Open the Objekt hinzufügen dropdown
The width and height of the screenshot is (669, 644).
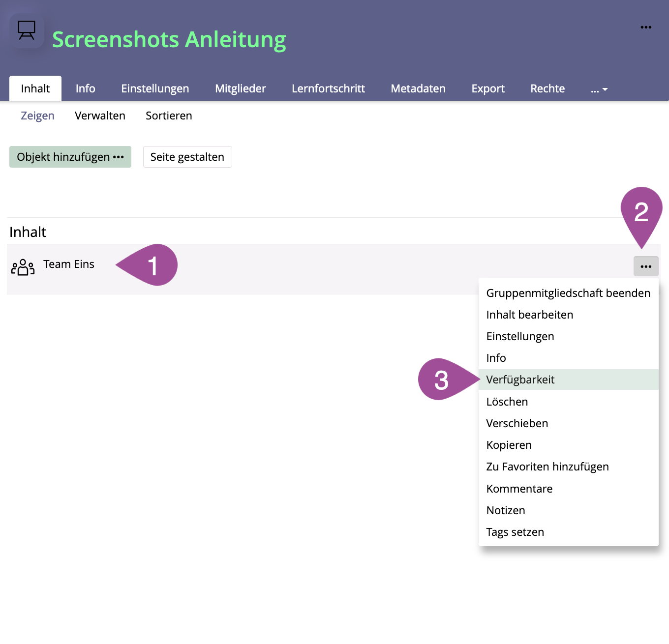[70, 157]
